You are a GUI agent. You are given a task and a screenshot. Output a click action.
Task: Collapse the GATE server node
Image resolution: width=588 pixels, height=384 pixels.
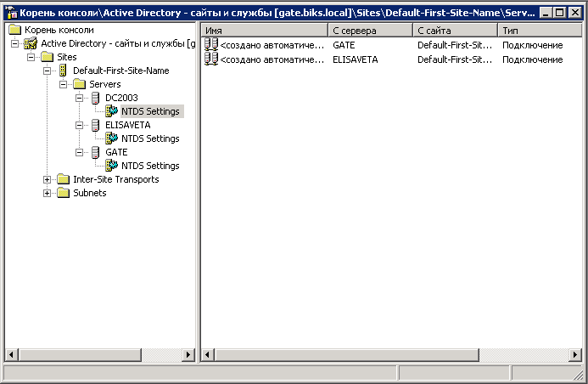click(80, 152)
